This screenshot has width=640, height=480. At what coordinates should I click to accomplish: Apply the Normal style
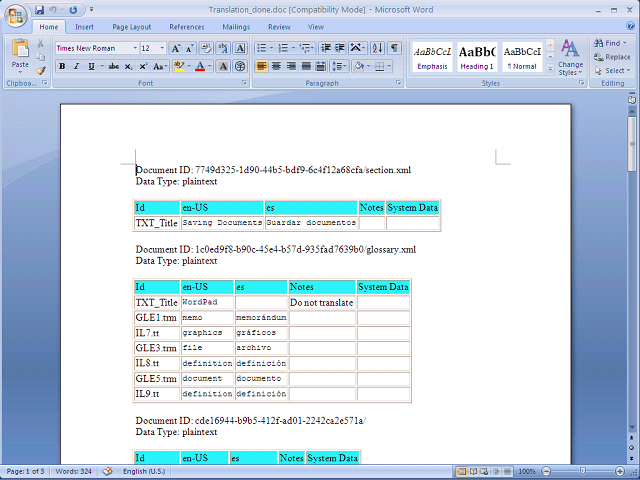tap(522, 57)
